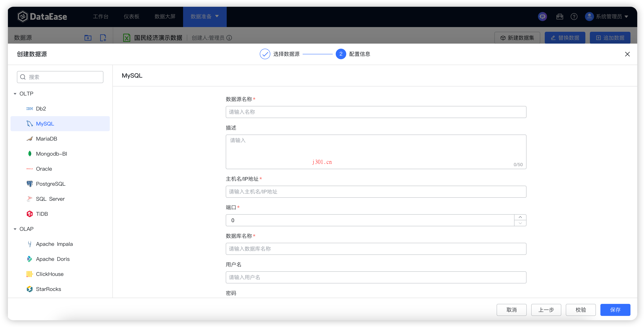Click the 校验 button
The width and height of the screenshot is (644, 327).
(x=581, y=310)
